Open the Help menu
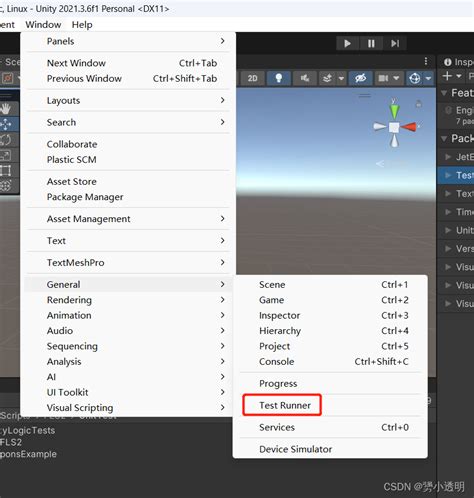This screenshot has width=474, height=498. tap(82, 25)
